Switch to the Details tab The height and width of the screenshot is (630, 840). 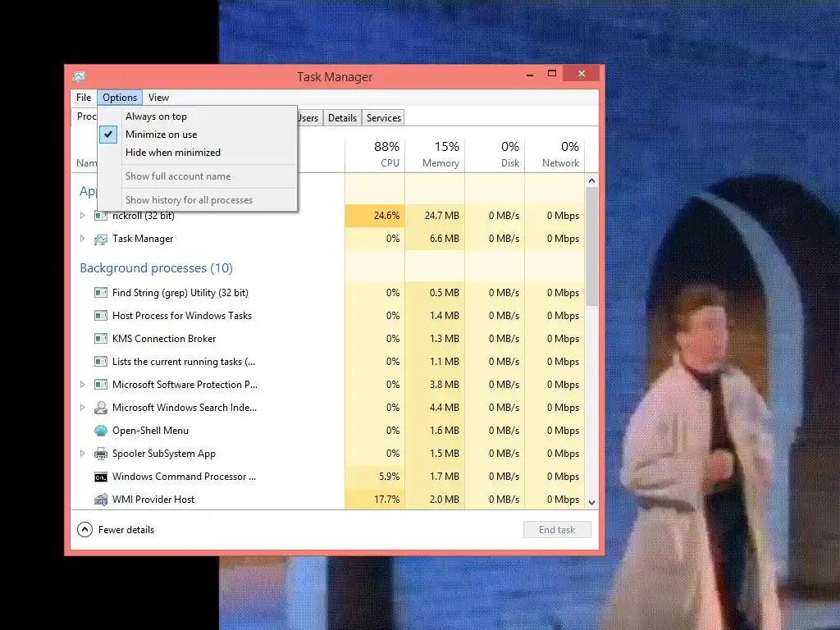click(x=342, y=118)
